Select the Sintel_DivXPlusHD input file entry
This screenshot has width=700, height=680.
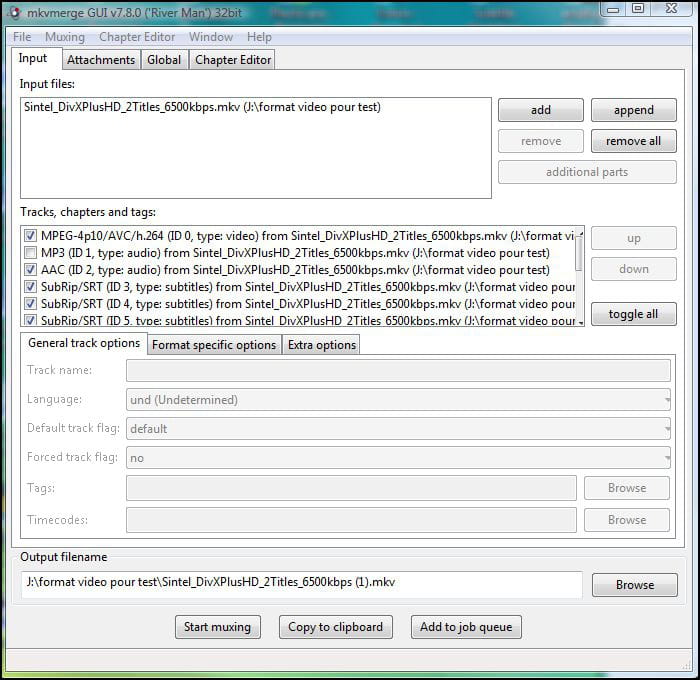pos(202,107)
